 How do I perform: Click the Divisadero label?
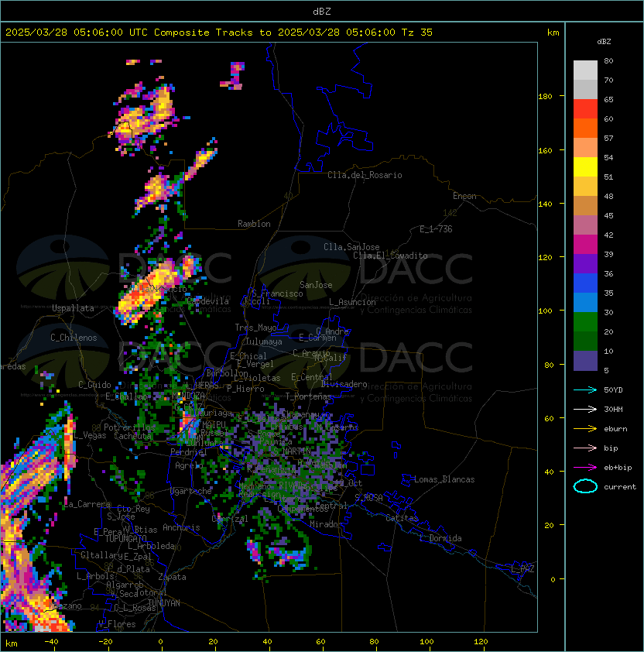(x=344, y=384)
